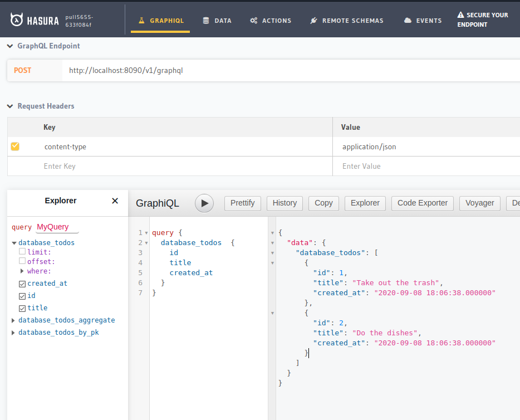The height and width of the screenshot is (420, 520).
Task: Open the GraphiQL tab
Action: click(160, 21)
